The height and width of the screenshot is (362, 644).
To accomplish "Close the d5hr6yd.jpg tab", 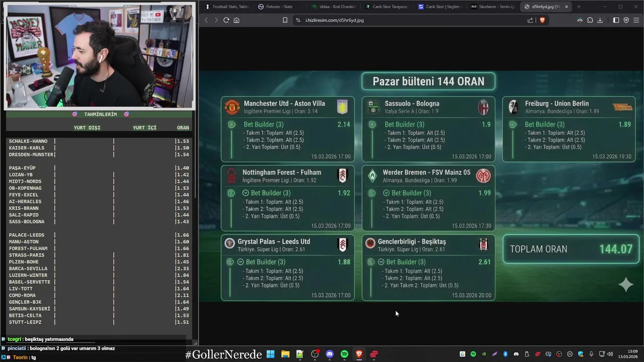I will pos(567,7).
